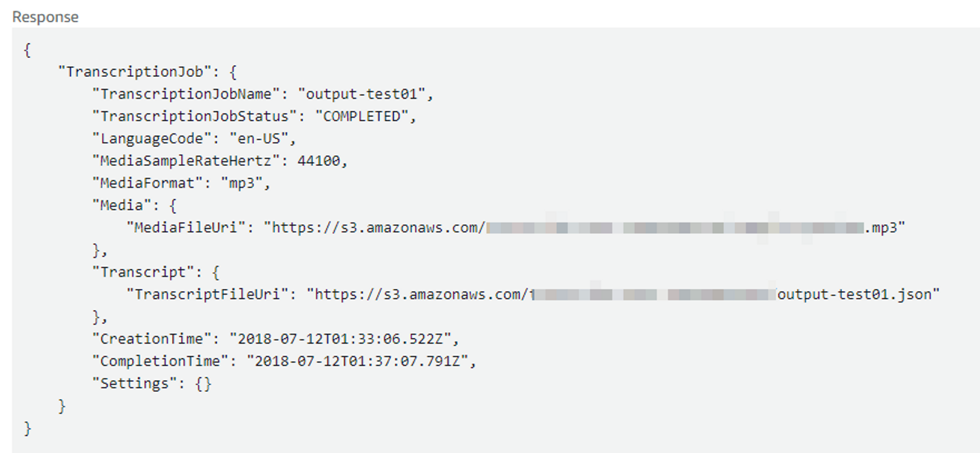Image resolution: width=980 pixels, height=453 pixels.
Task: Click the Response heading label
Action: [x=45, y=17]
